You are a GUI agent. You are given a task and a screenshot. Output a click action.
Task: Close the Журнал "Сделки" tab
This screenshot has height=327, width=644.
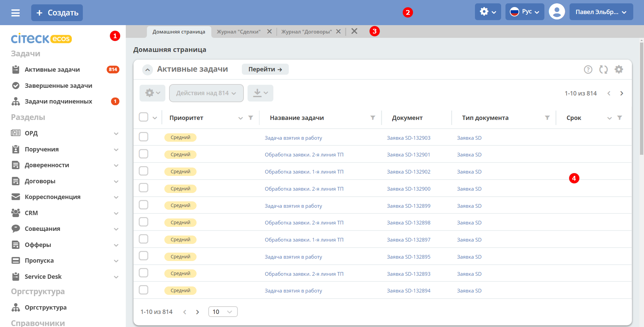click(x=269, y=31)
